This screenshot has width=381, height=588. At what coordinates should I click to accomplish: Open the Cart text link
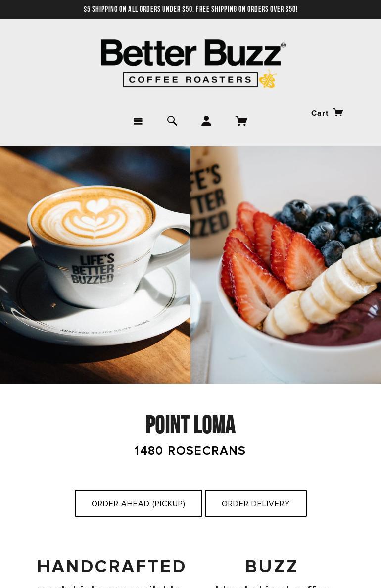320,113
